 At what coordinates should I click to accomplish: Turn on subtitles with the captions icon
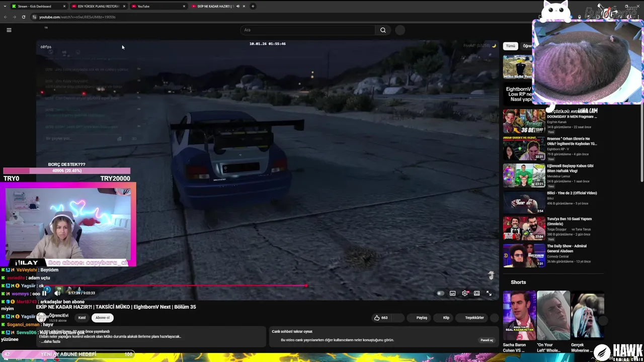pyautogui.click(x=453, y=293)
